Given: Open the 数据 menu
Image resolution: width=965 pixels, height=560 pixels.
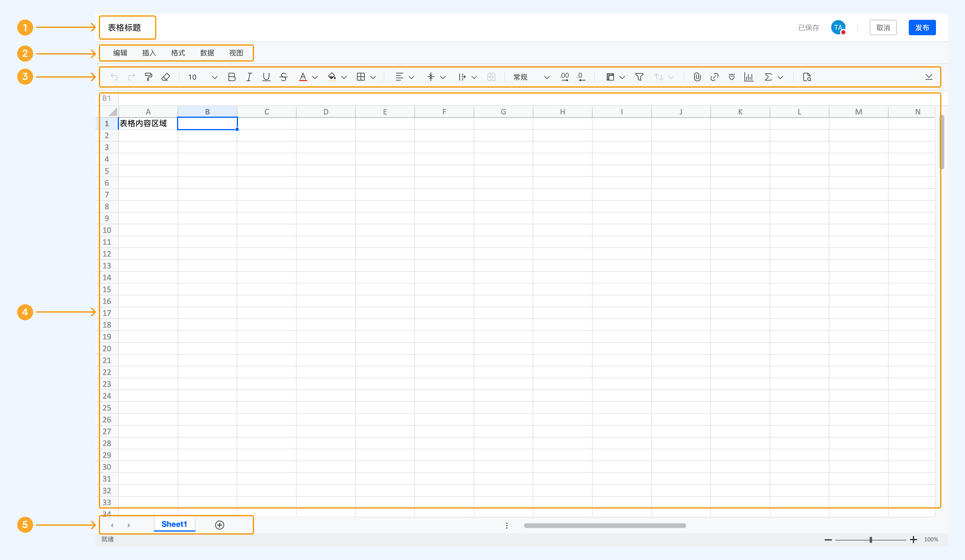Looking at the screenshot, I should [x=207, y=53].
